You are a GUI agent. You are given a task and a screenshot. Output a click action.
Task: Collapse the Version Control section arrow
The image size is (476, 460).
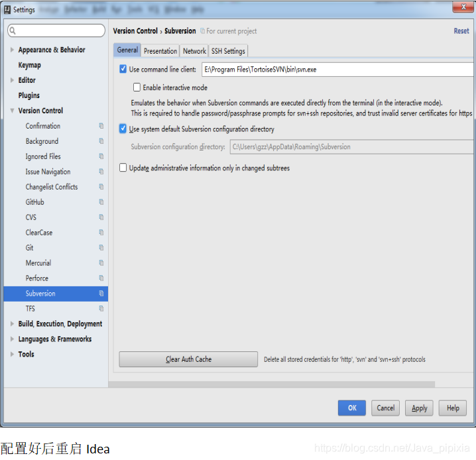(12, 111)
